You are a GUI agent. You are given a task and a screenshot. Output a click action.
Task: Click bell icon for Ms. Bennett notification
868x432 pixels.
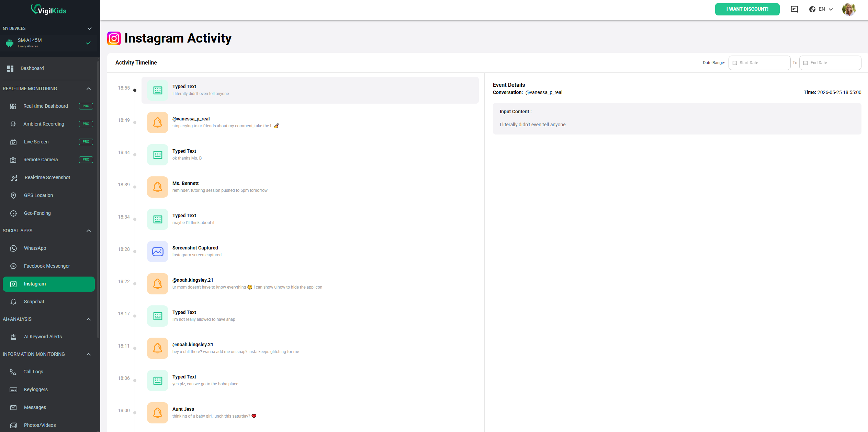tap(158, 187)
